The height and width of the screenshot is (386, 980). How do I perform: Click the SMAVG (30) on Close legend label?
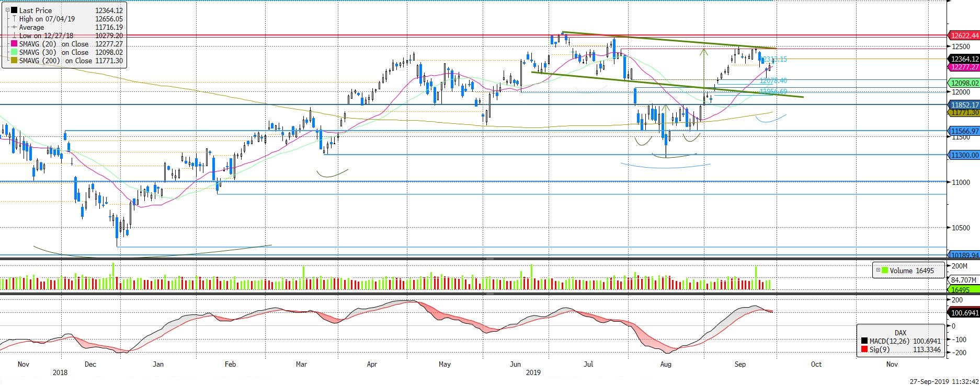pos(54,52)
